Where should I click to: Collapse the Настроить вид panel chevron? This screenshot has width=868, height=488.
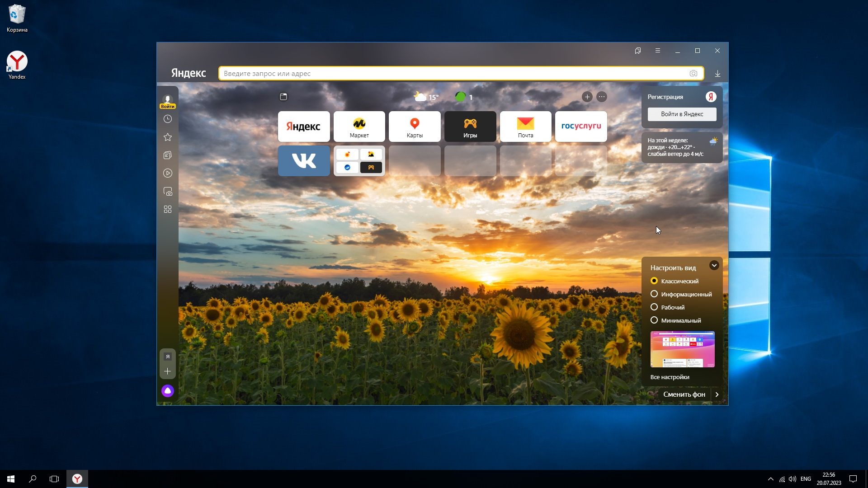click(714, 265)
